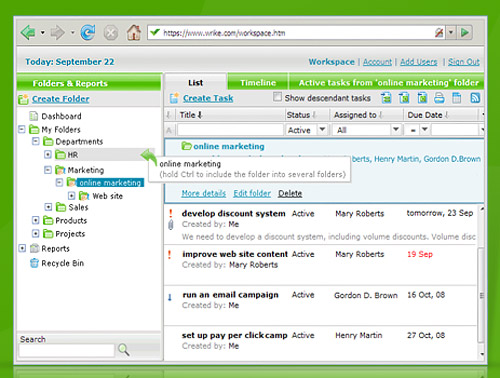This screenshot has height=378, width=500.
Task: Sort tasks by Due Date column
Action: 428,115
